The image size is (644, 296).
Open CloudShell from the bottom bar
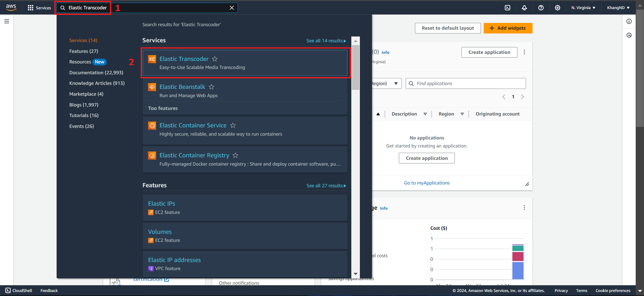point(19,290)
